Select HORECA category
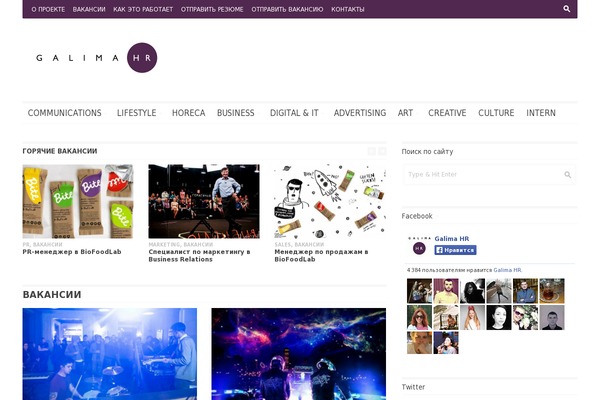The image size is (600, 400). 188,113
